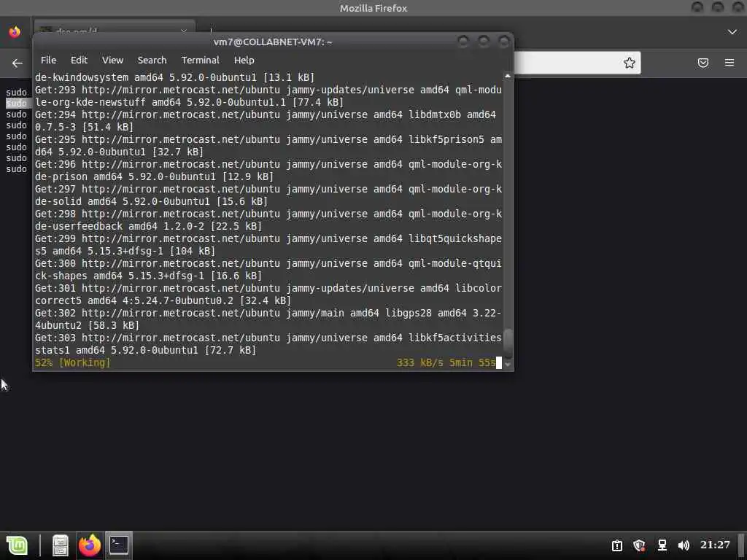The height and width of the screenshot is (560, 747).
Task: Click the show desktop strip beside clock
Action: pos(741,545)
